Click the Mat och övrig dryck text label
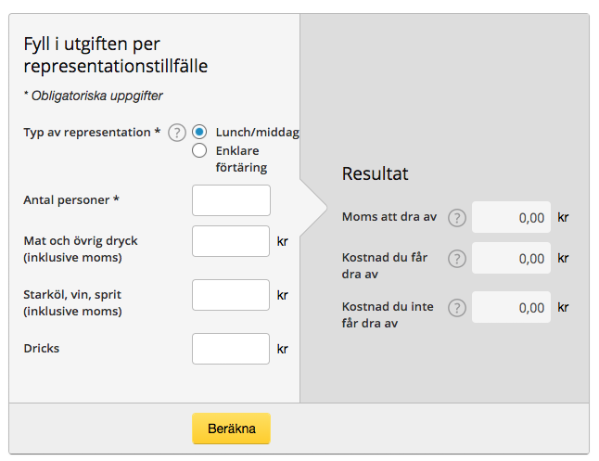The width and height of the screenshot is (599, 461). 81,249
